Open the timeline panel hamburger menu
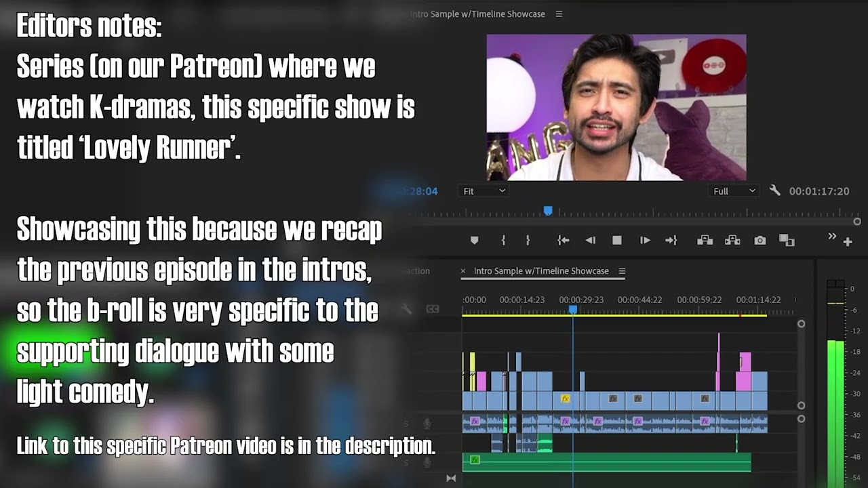The width and height of the screenshot is (868, 488). pos(622,271)
